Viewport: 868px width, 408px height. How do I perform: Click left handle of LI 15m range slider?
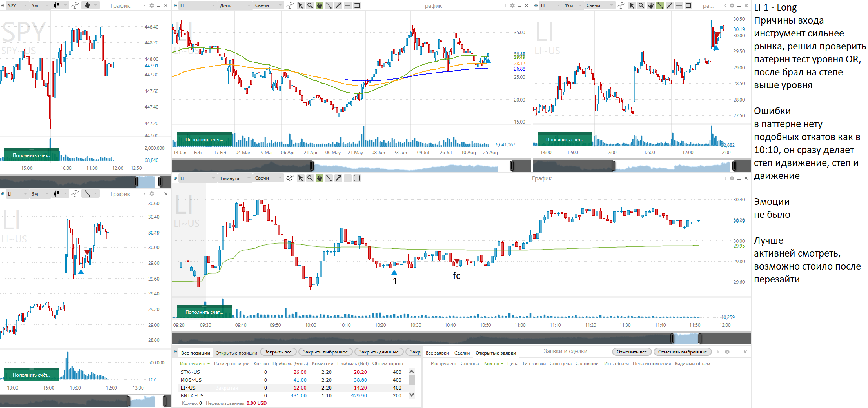[614, 166]
